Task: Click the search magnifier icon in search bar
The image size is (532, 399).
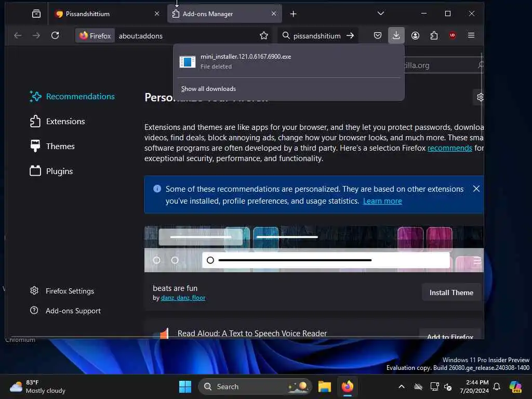Action: pyautogui.click(x=286, y=36)
